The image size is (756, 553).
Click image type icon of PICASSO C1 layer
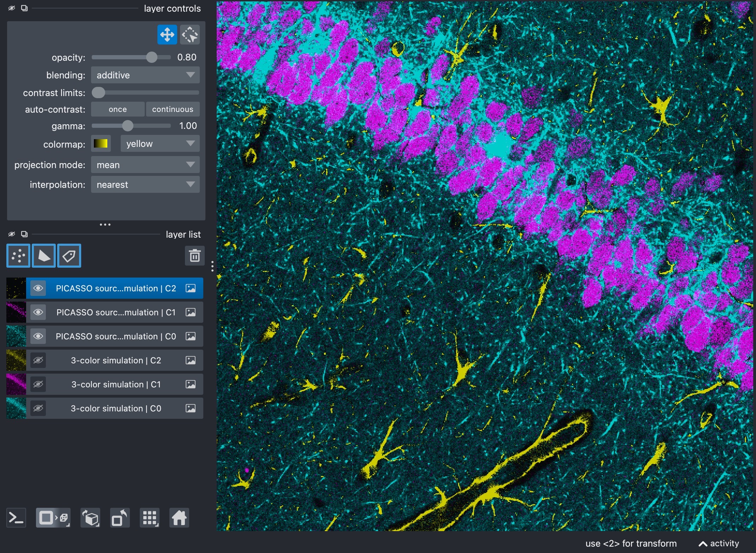click(191, 312)
